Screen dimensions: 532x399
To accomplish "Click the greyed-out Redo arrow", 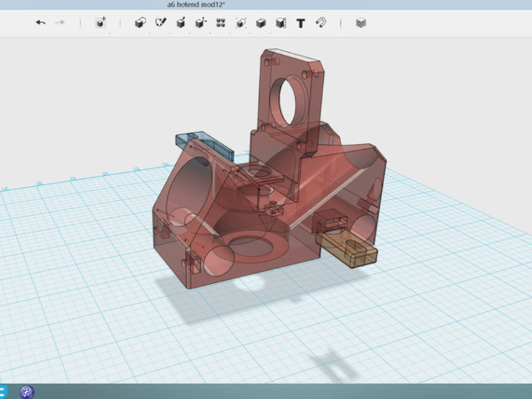I will [60, 23].
